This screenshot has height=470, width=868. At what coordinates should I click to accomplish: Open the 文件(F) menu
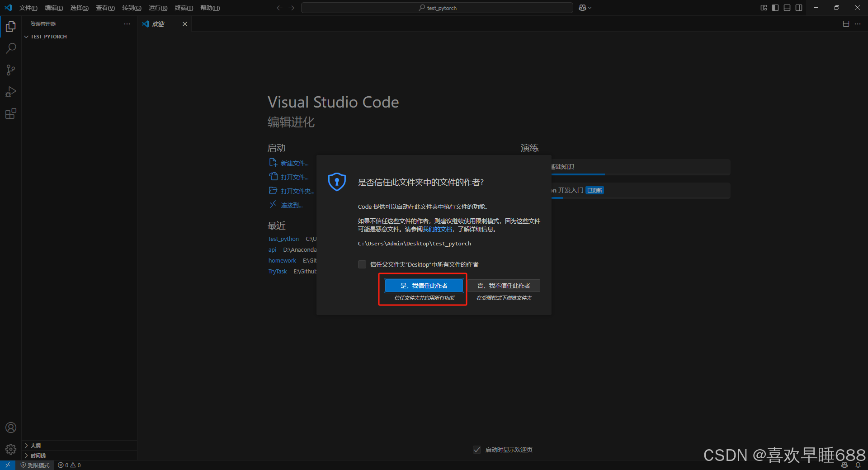28,8
